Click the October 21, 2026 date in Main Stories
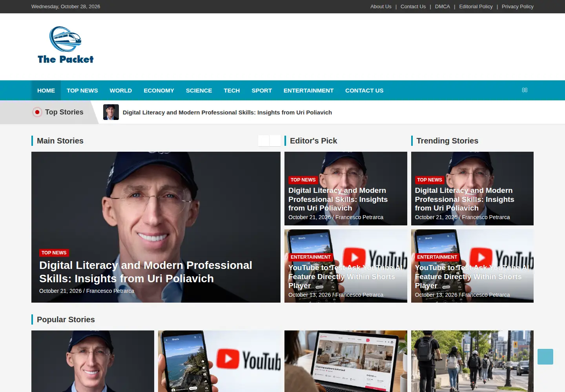The height and width of the screenshot is (392, 565). click(60, 291)
